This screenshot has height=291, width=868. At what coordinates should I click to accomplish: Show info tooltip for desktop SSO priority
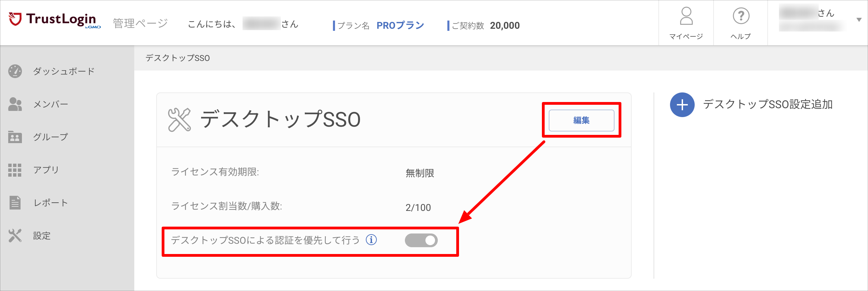tap(371, 240)
